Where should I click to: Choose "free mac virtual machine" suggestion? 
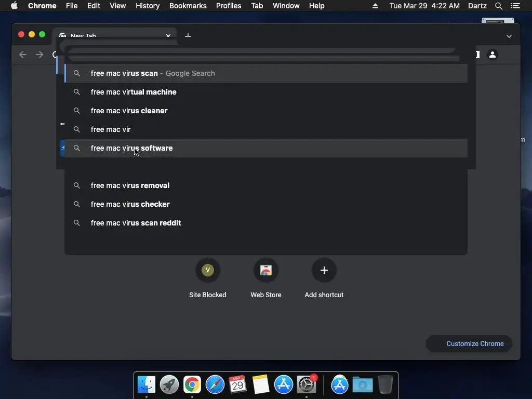coord(266,92)
